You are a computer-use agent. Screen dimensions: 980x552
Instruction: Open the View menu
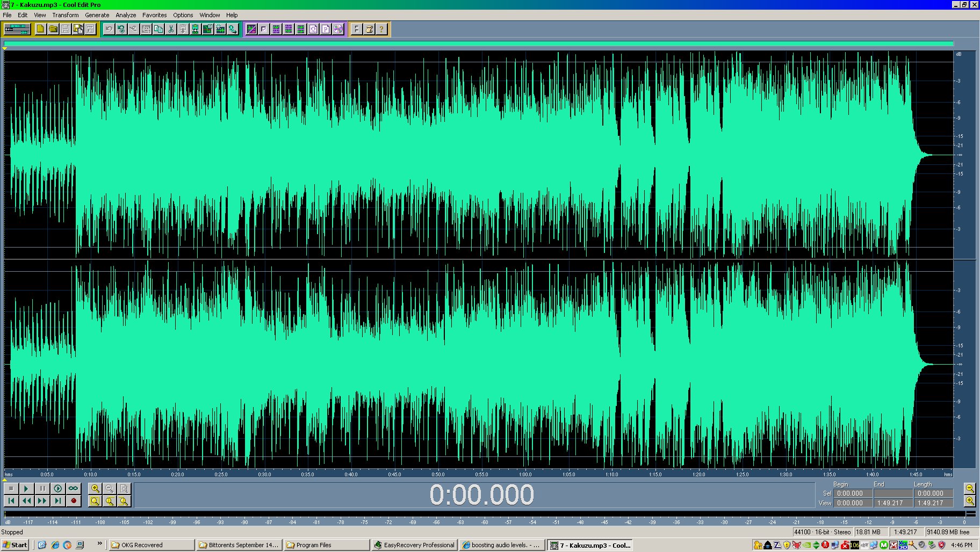(x=40, y=15)
